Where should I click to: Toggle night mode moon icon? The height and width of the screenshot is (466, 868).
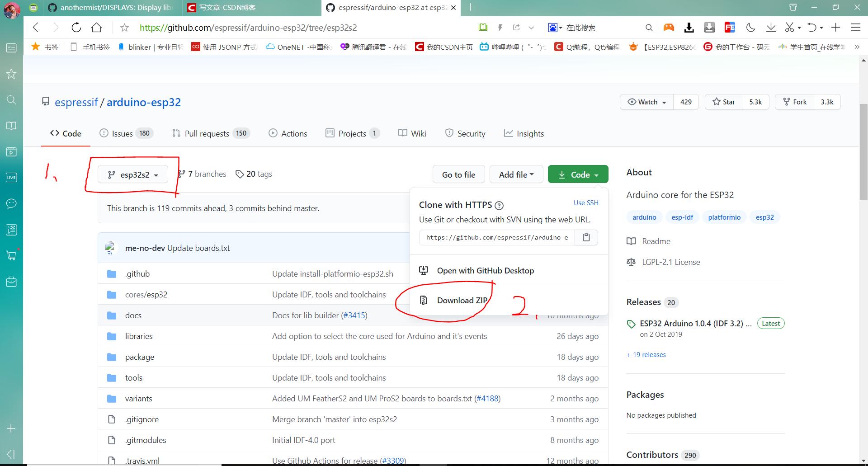[750, 28]
